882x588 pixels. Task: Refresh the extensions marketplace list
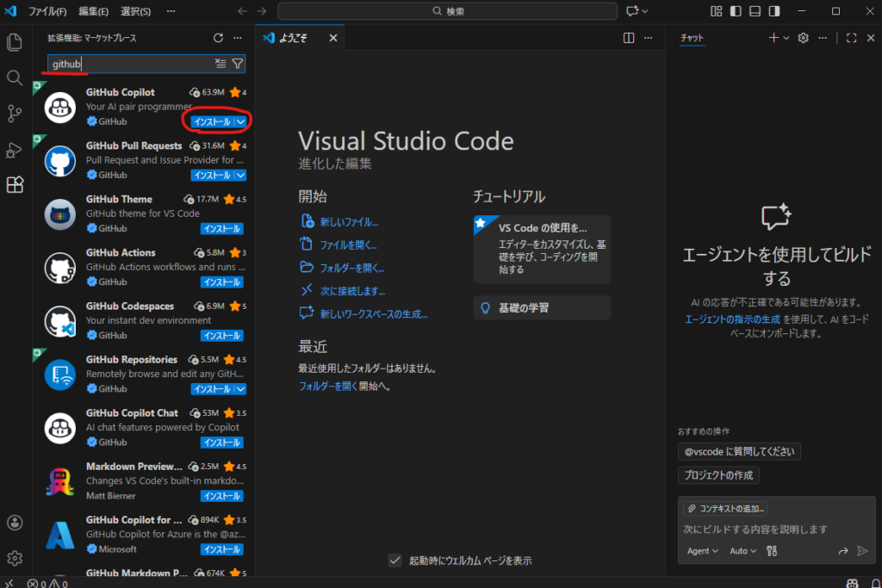pyautogui.click(x=218, y=38)
